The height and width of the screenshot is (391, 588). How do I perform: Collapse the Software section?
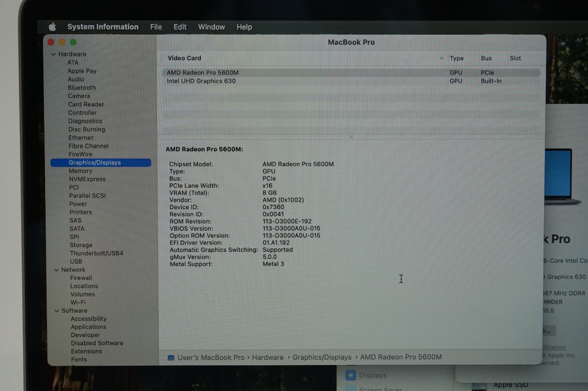[57, 311]
